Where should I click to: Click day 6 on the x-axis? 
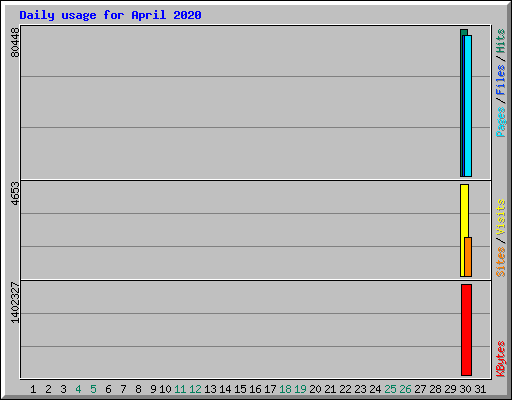tap(108, 389)
